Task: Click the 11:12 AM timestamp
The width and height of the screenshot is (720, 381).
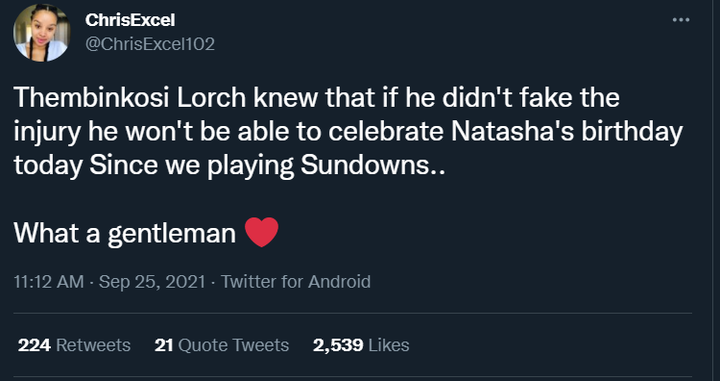Action: coord(49,281)
